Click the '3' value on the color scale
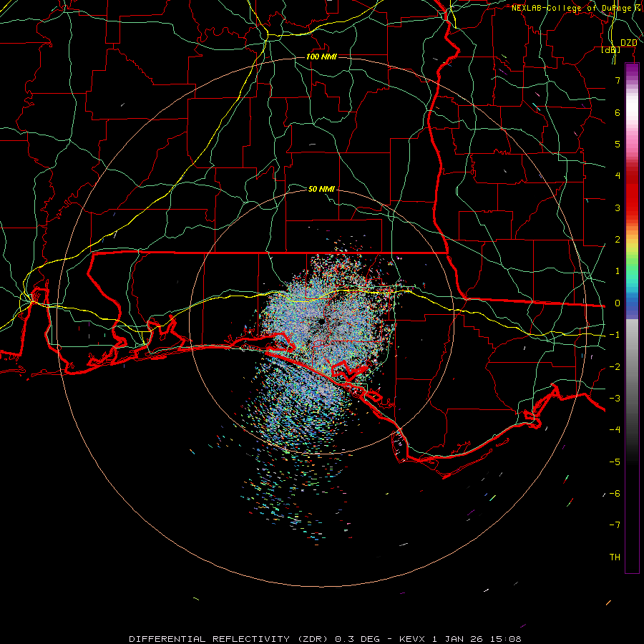Image resolution: width=644 pixels, height=644 pixels. point(618,208)
